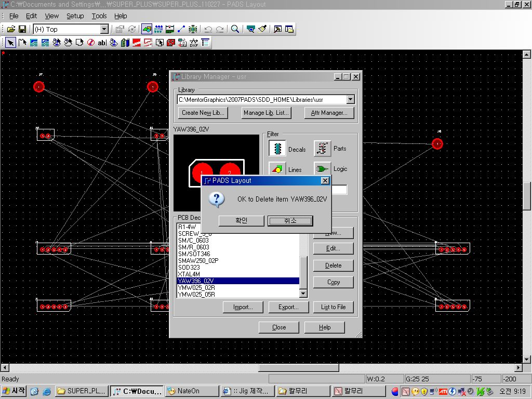Open the Project Explorer icon

(x=289, y=29)
